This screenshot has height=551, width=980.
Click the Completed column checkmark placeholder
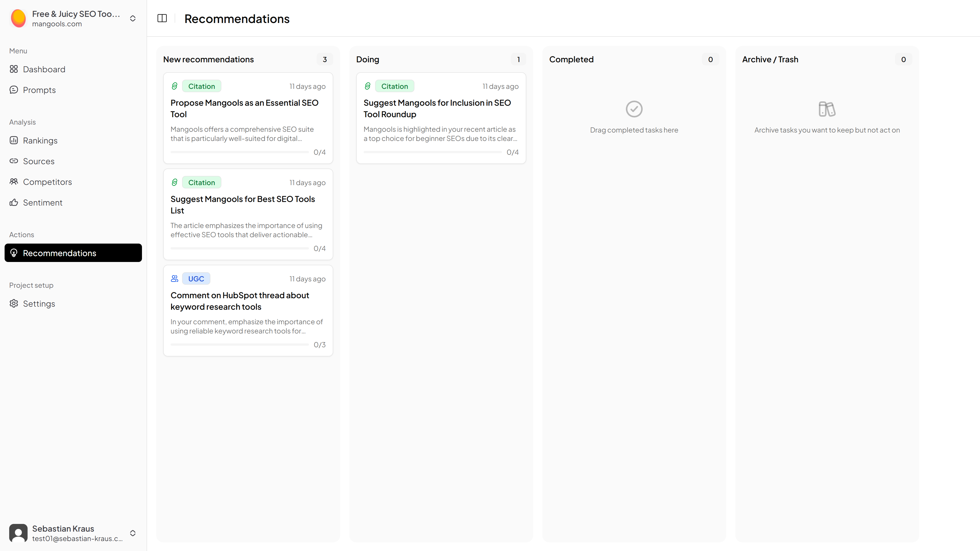[634, 109]
